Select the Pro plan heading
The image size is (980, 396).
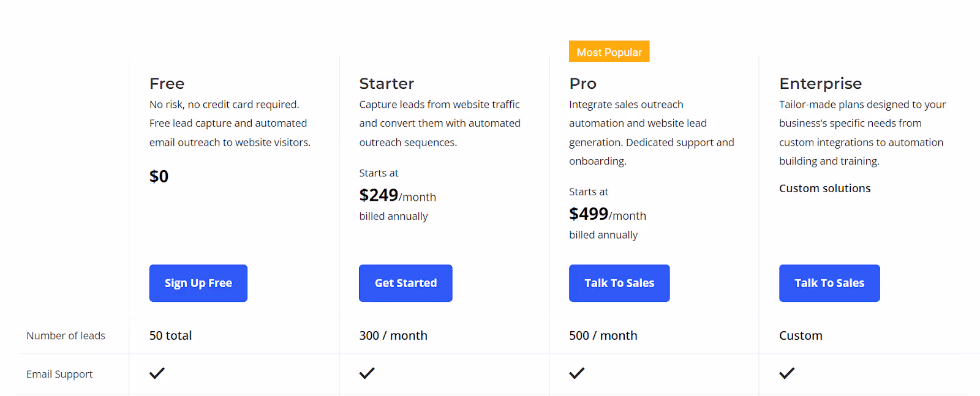tap(582, 83)
